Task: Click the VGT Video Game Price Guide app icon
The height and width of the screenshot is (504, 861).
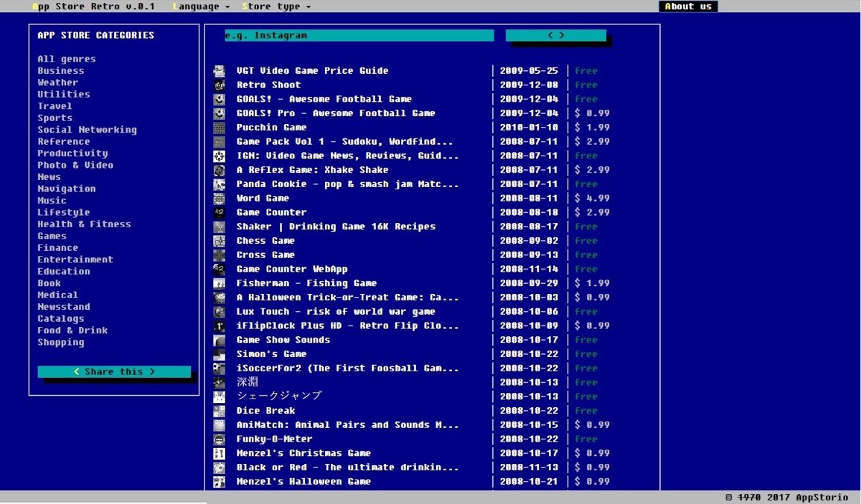Action: pyautogui.click(x=220, y=71)
